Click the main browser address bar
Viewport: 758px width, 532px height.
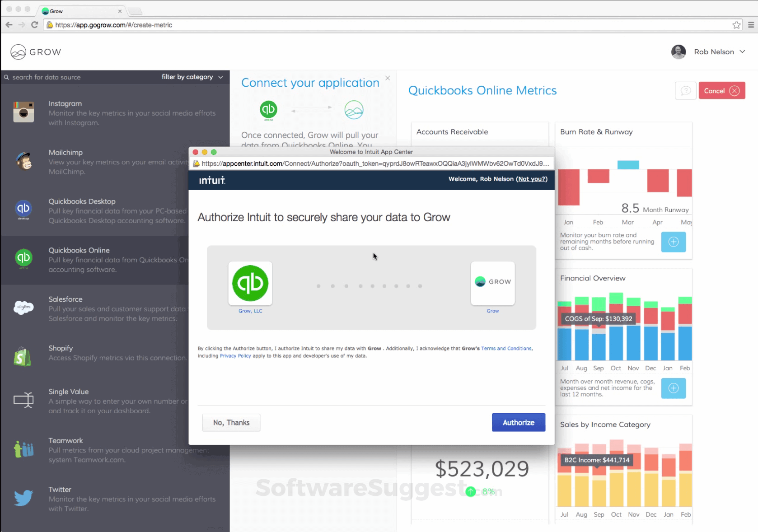[x=392, y=25]
